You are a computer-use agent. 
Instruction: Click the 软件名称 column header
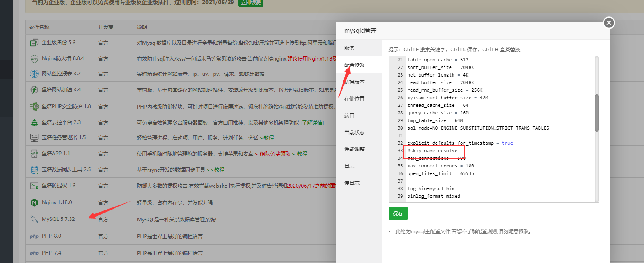point(39,27)
